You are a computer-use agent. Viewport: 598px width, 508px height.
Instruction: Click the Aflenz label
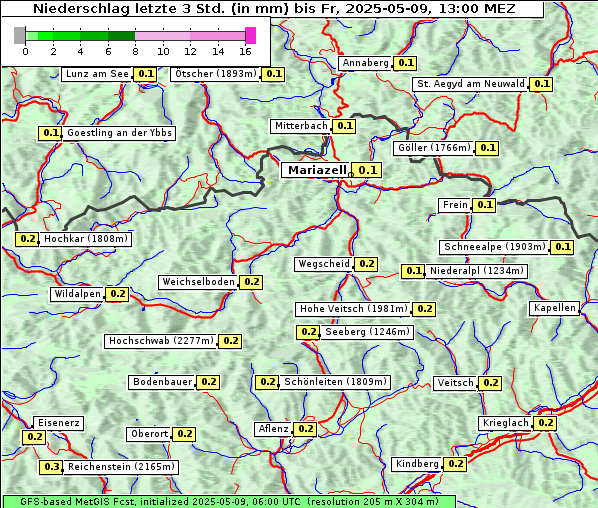[x=273, y=429]
